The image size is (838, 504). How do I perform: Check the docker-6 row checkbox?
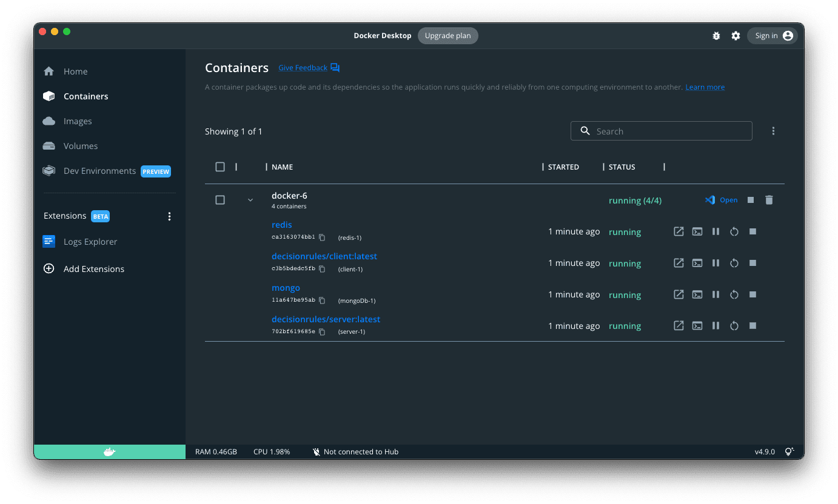pos(220,200)
